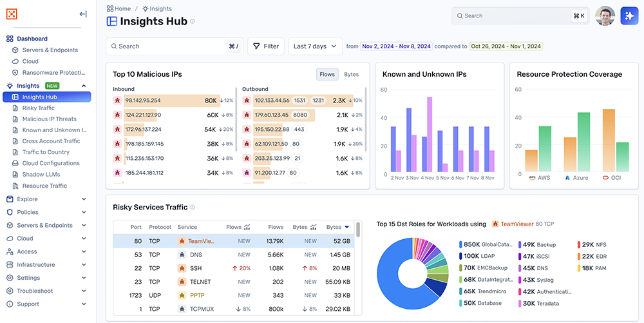Click the Flows trend chart column icon
644x323 pixels.
pos(247,227)
